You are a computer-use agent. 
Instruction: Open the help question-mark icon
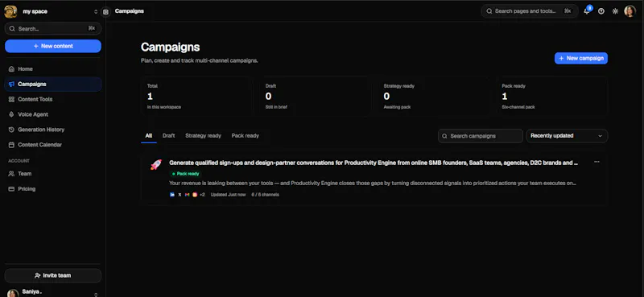(x=601, y=11)
